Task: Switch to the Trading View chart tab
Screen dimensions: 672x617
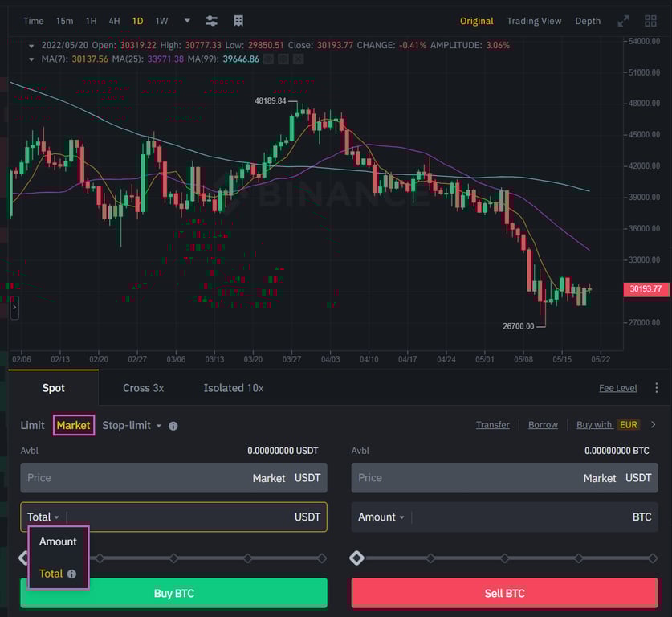Action: [534, 21]
